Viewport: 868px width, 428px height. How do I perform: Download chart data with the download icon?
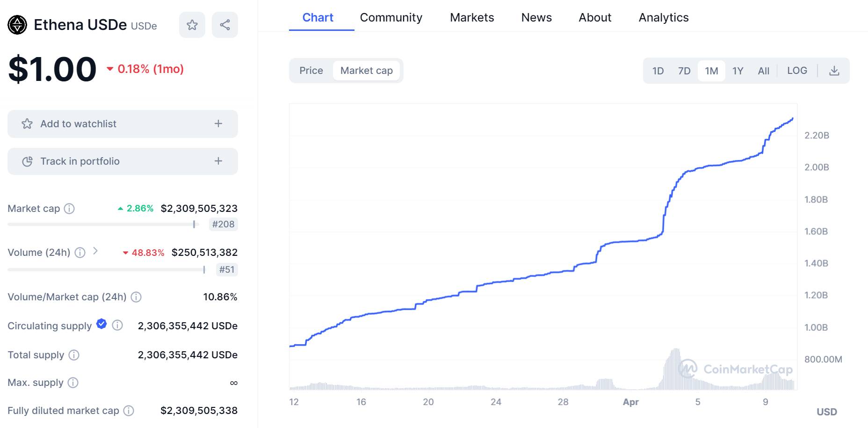(x=834, y=71)
